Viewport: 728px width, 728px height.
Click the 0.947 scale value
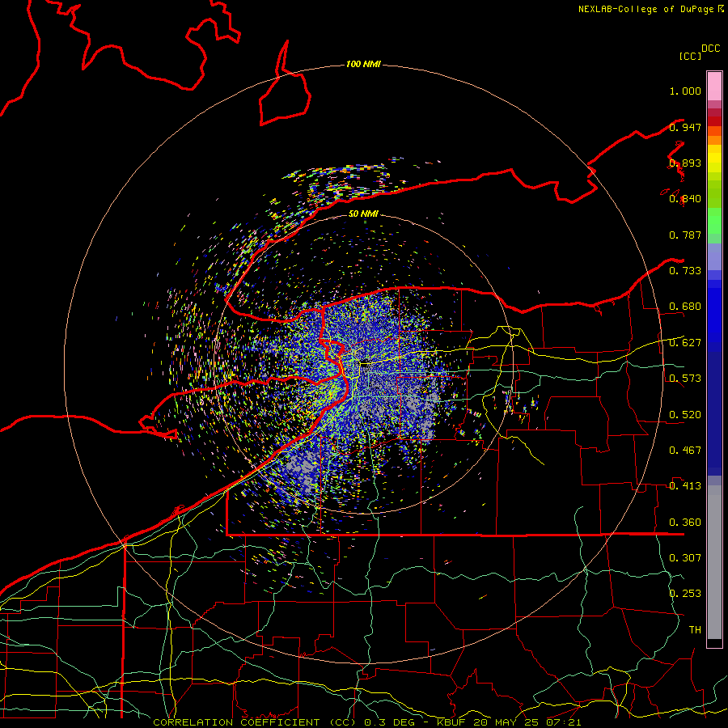[685, 127]
